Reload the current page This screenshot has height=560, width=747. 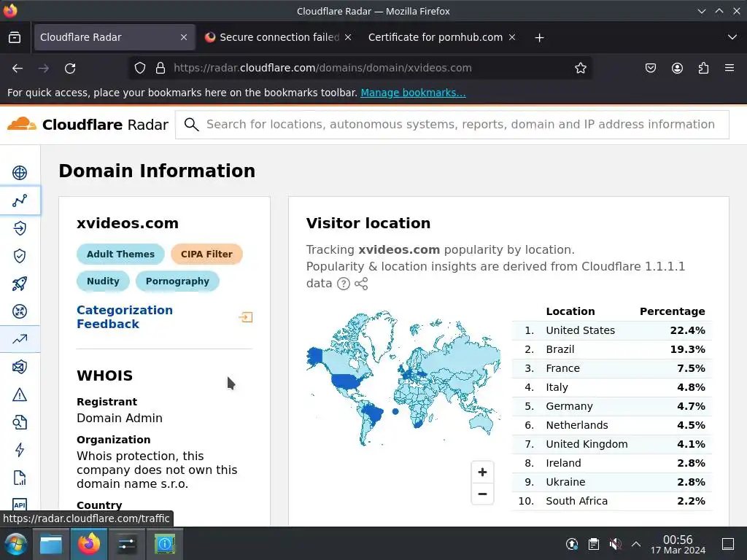(x=70, y=69)
